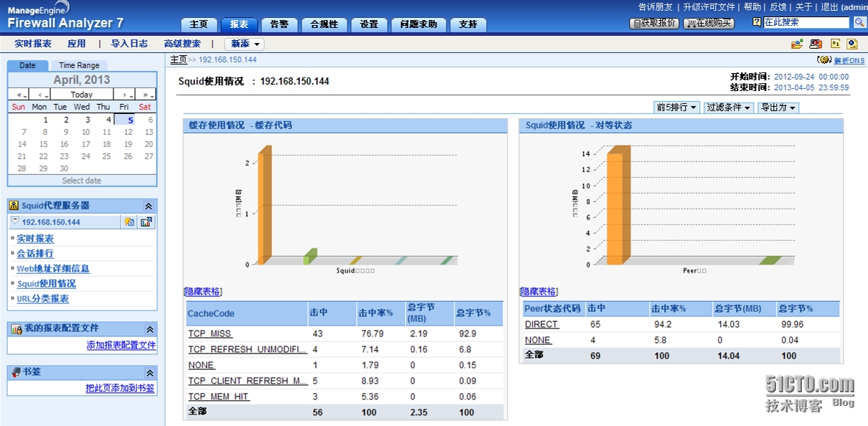Collapse the 书签 panel
This screenshot has height=426, width=868.
149,373
